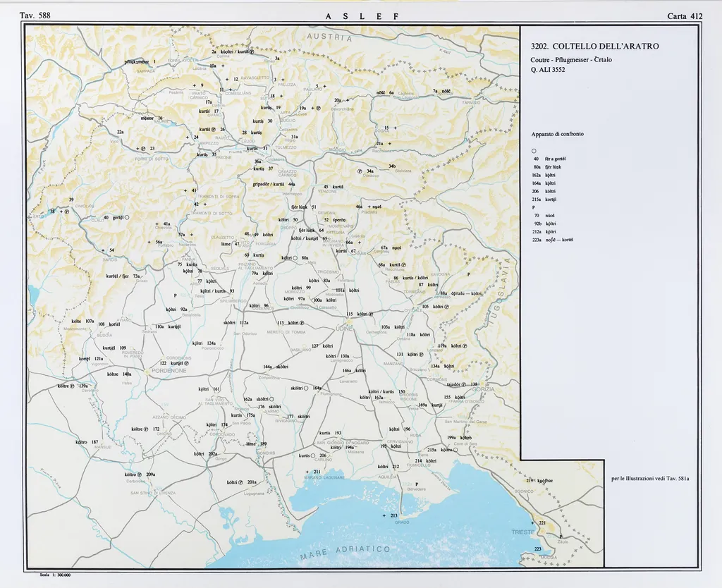This screenshot has width=722, height=588.
Task: Click the circle symbol beside gortẹl 40
Action: point(126,218)
